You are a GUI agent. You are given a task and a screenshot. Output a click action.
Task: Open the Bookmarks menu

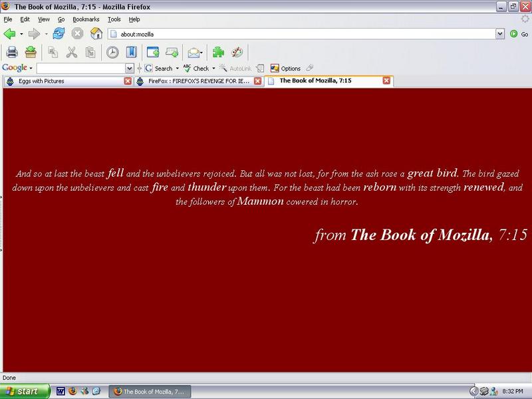(86, 20)
